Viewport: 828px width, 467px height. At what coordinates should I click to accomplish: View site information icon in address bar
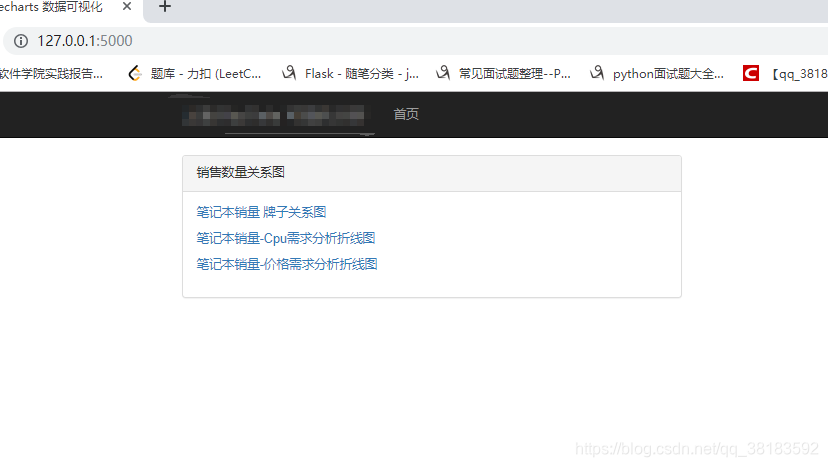tap(21, 41)
